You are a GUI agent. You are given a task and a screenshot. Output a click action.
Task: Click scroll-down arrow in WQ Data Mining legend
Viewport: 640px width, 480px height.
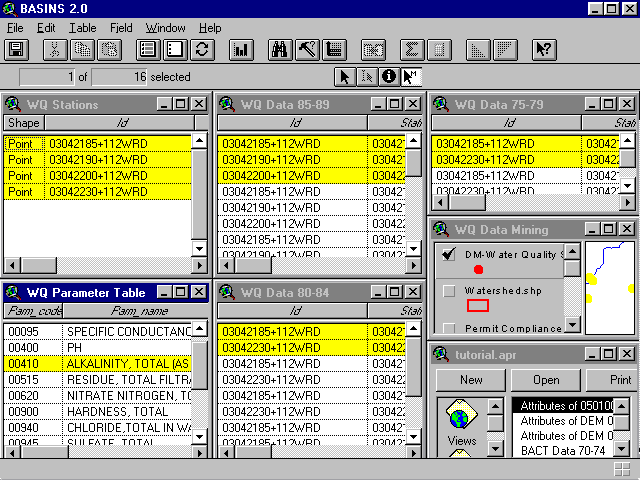(x=572, y=325)
